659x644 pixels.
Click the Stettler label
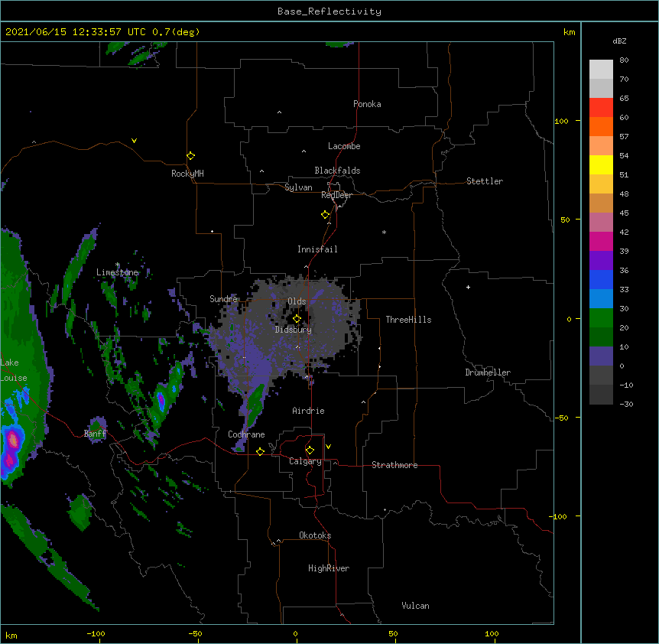coord(485,181)
